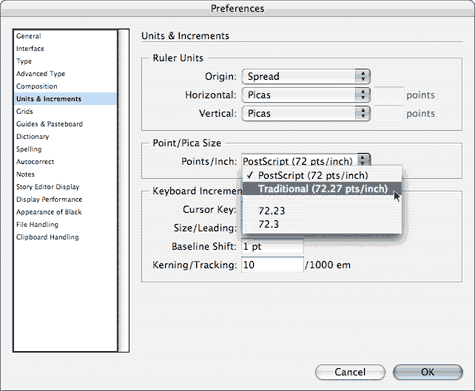This screenshot has width=475, height=391.
Task: Confirm preferences with OK button
Action: click(428, 372)
